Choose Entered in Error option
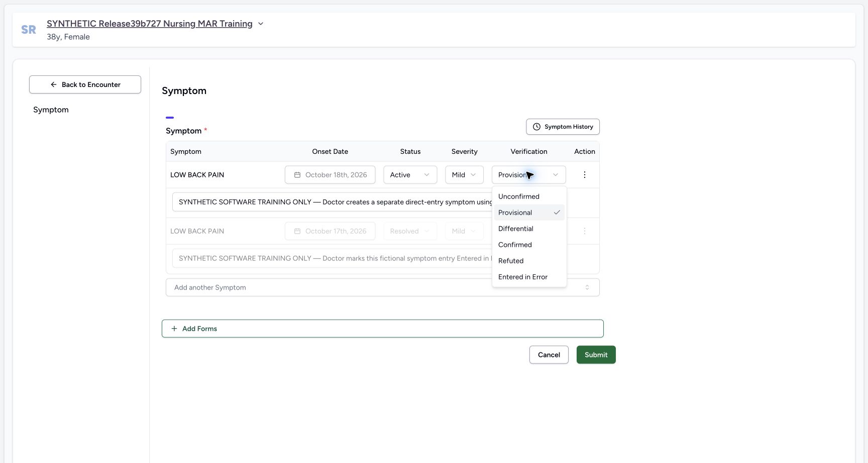 529,277
